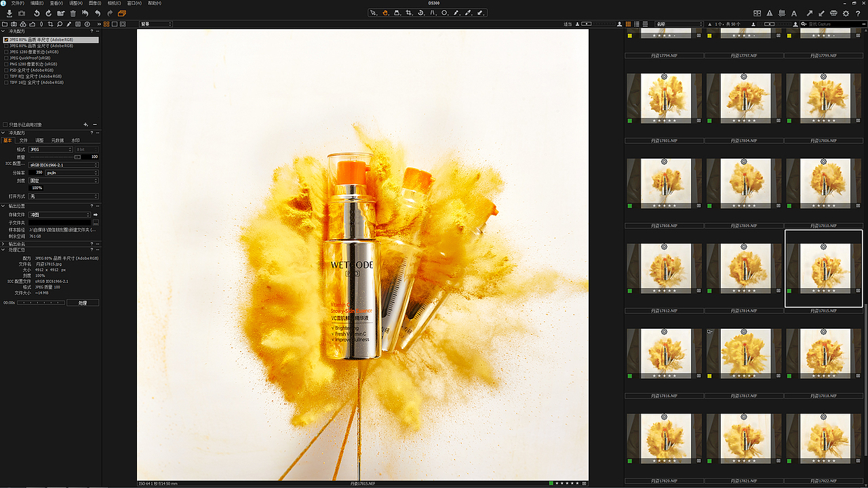868x488 pixels.
Task: Open the Library folder tool tab
Action: [5, 24]
